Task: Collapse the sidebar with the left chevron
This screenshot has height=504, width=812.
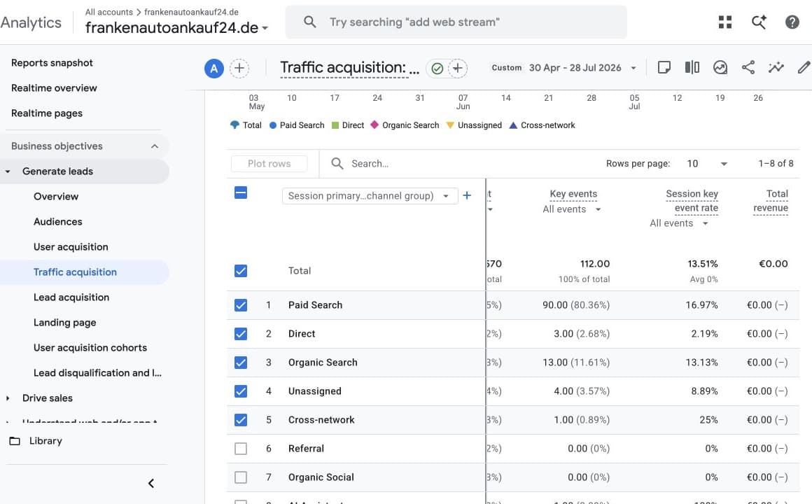Action: pyautogui.click(x=150, y=483)
